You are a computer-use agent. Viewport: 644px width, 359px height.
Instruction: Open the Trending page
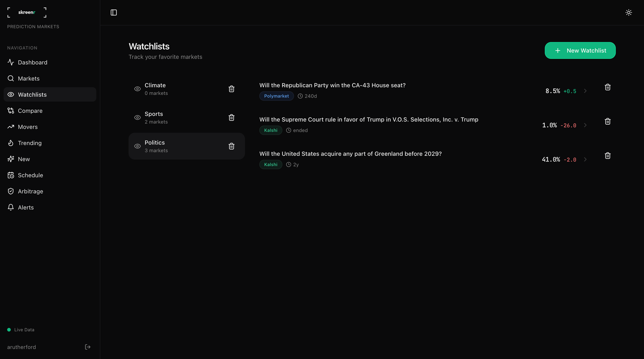click(x=50, y=143)
